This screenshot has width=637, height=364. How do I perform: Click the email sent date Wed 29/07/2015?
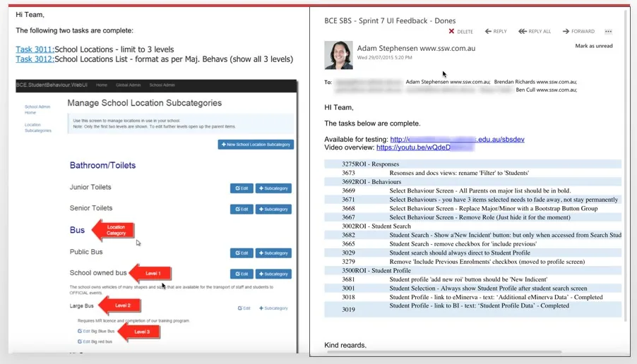(384, 58)
